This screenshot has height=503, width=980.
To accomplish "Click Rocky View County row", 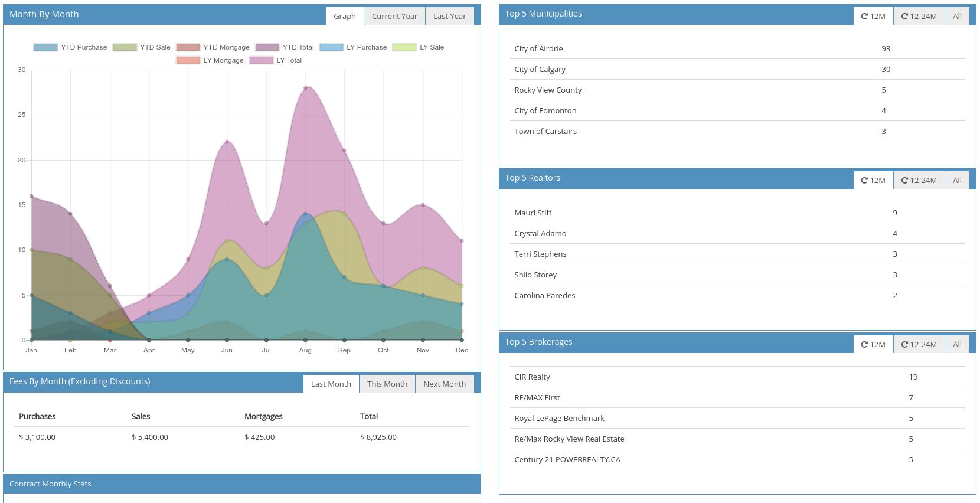I will [737, 90].
